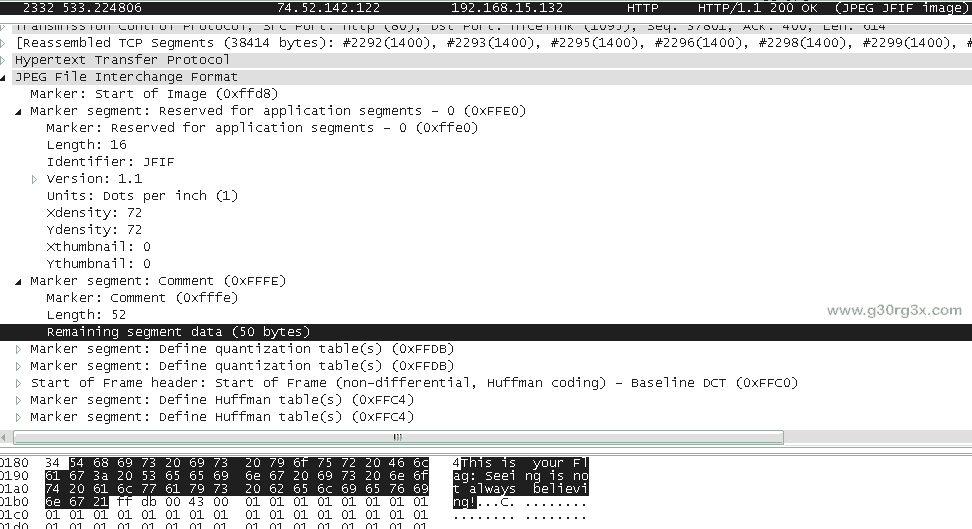Expand the first Define quantization table(s) segment

tap(19, 349)
